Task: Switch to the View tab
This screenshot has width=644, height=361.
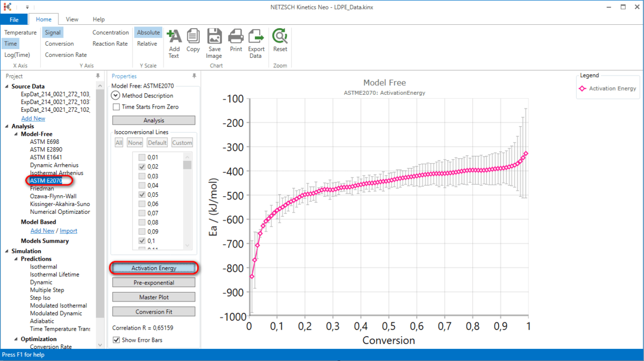Action: (72, 19)
